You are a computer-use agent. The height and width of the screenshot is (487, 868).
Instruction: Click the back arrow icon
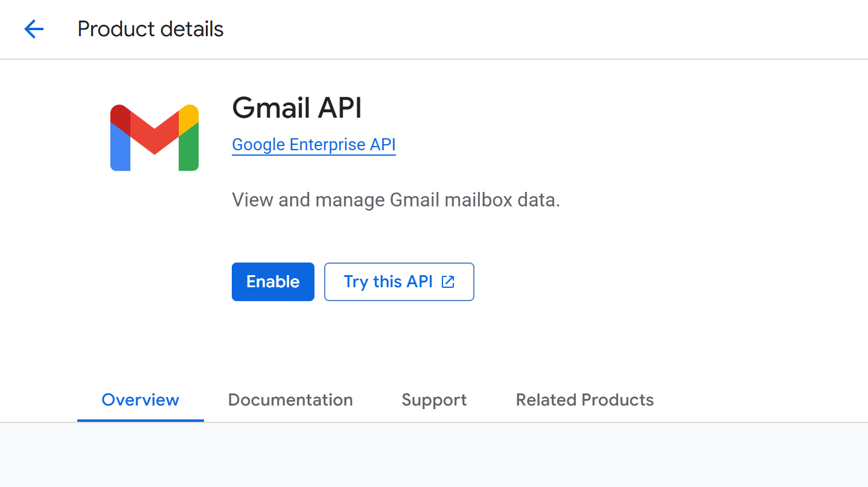(x=34, y=29)
